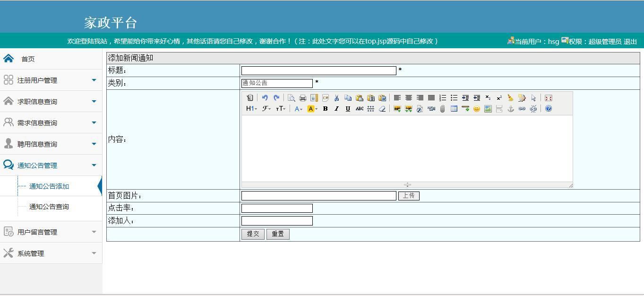
Task: Apply superscript formatting
Action: click(x=499, y=98)
